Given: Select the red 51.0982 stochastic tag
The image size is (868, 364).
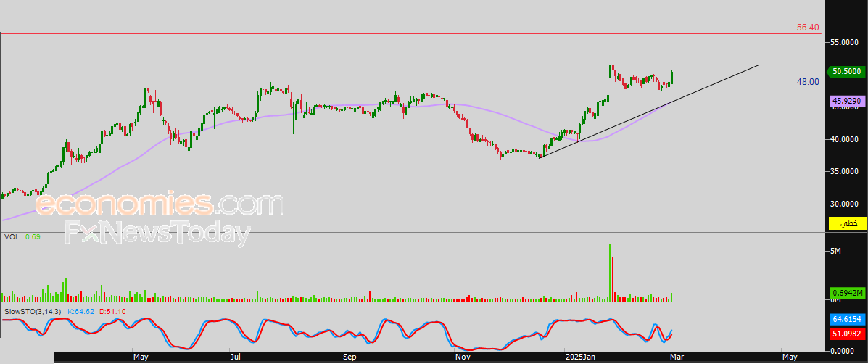Looking at the screenshot, I should coord(847,333).
